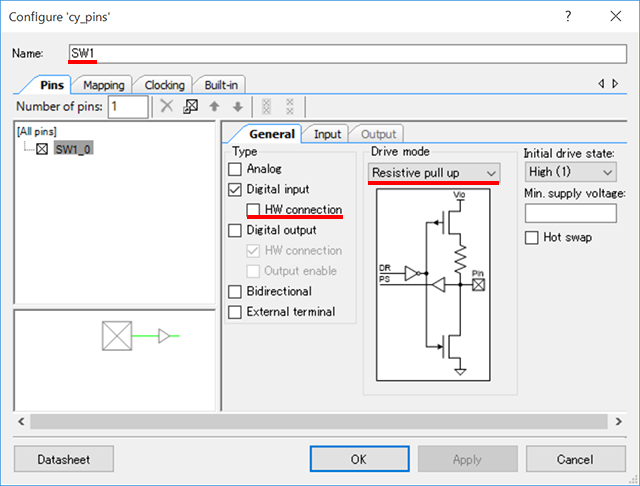Switch to the Mapping tab
This screenshot has width=640, height=486.
[x=104, y=85]
